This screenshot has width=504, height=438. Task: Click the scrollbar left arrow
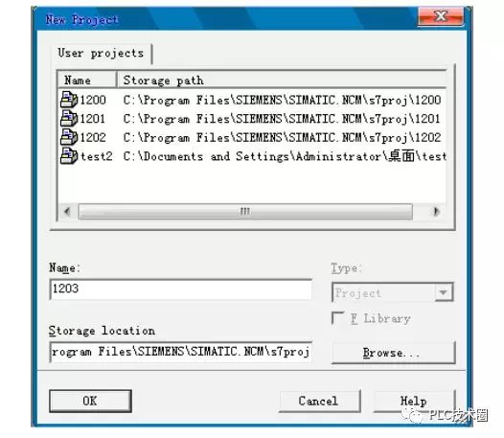[67, 211]
